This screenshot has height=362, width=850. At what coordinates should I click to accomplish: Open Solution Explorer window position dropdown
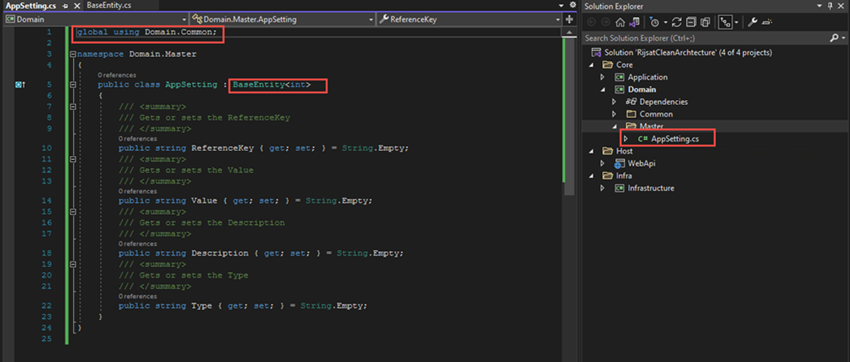pos(819,6)
